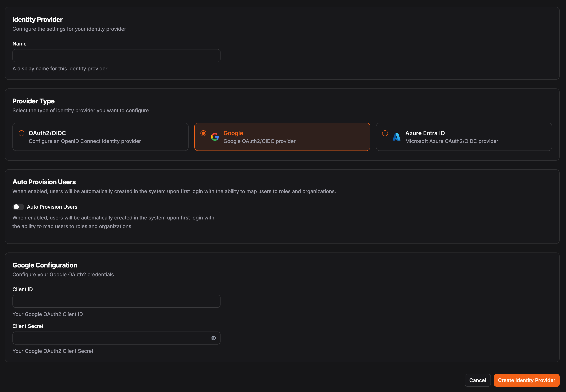
Task: Enable the Auto Provision Users toggle
Action: 18,207
